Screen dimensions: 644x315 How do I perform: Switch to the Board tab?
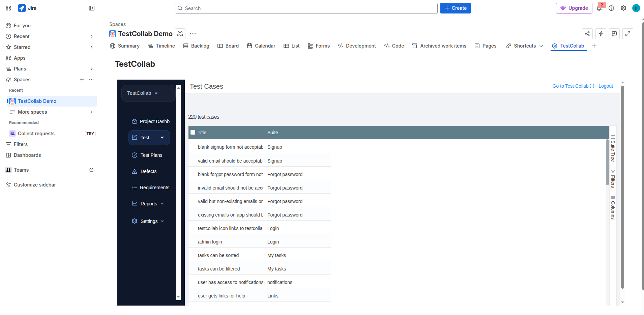click(228, 46)
